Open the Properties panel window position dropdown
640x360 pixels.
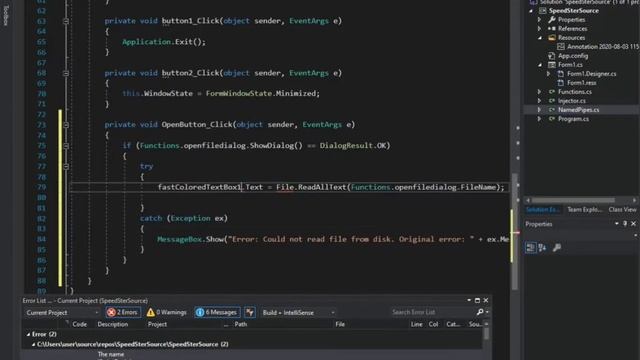click(x=616, y=224)
